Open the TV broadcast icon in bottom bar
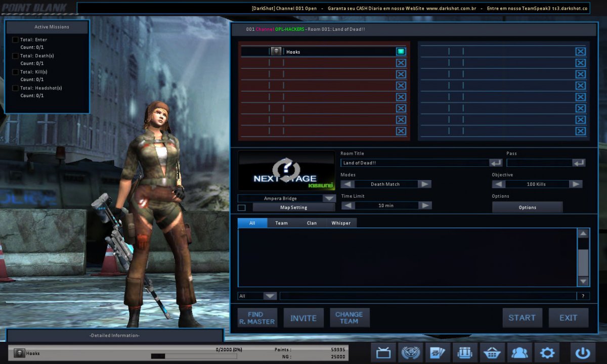Screen dimensions: 607x364 (384, 352)
